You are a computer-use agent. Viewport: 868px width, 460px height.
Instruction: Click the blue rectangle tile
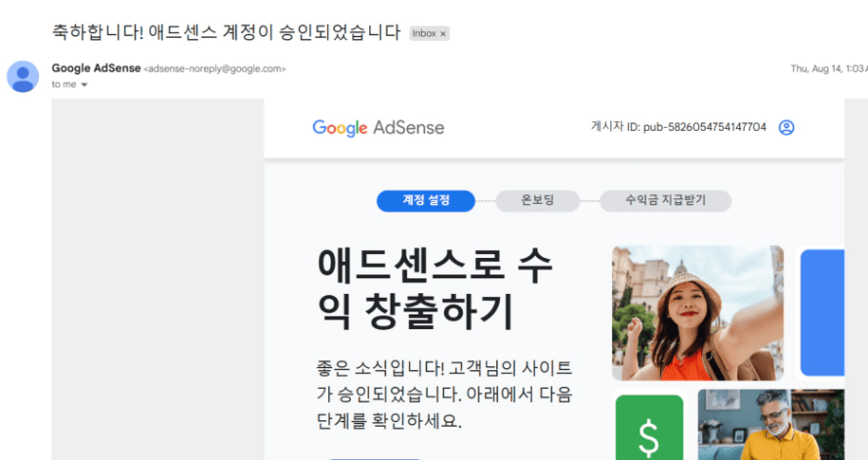[x=822, y=313]
